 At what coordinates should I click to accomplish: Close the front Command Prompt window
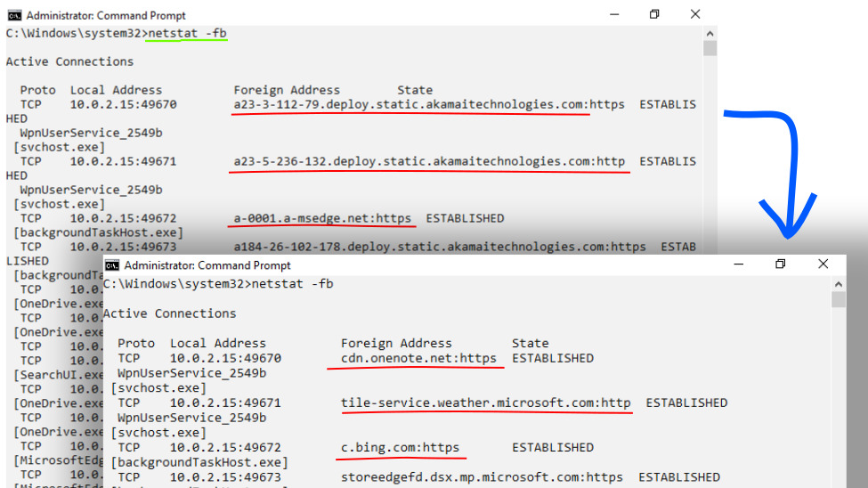[x=823, y=264]
